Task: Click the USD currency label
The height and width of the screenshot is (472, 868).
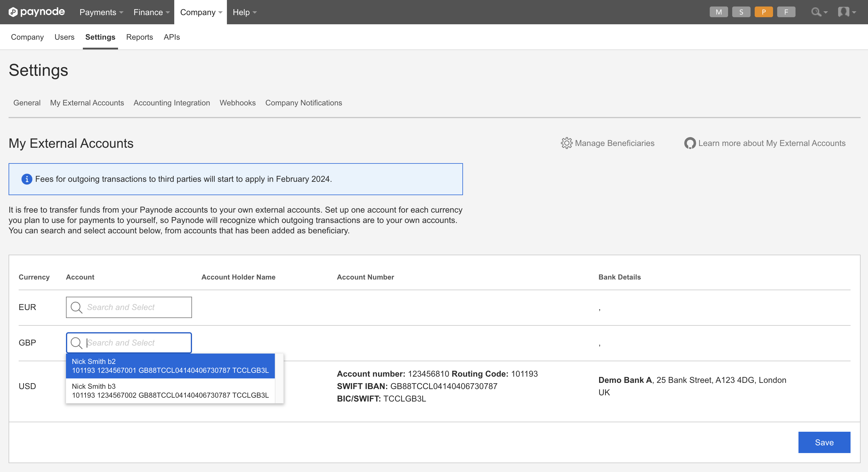Action: (x=27, y=386)
